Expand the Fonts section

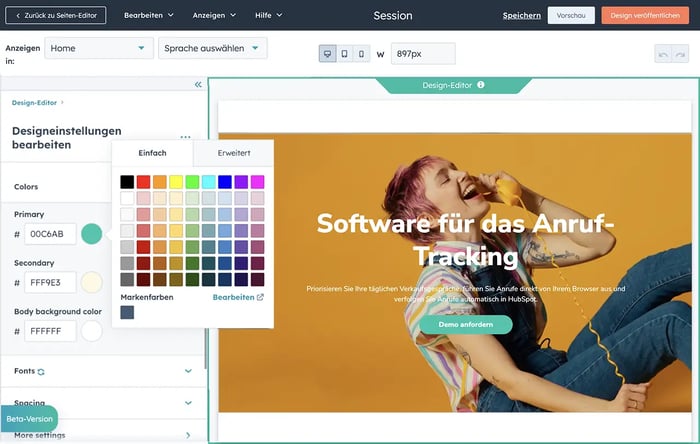[x=103, y=371]
